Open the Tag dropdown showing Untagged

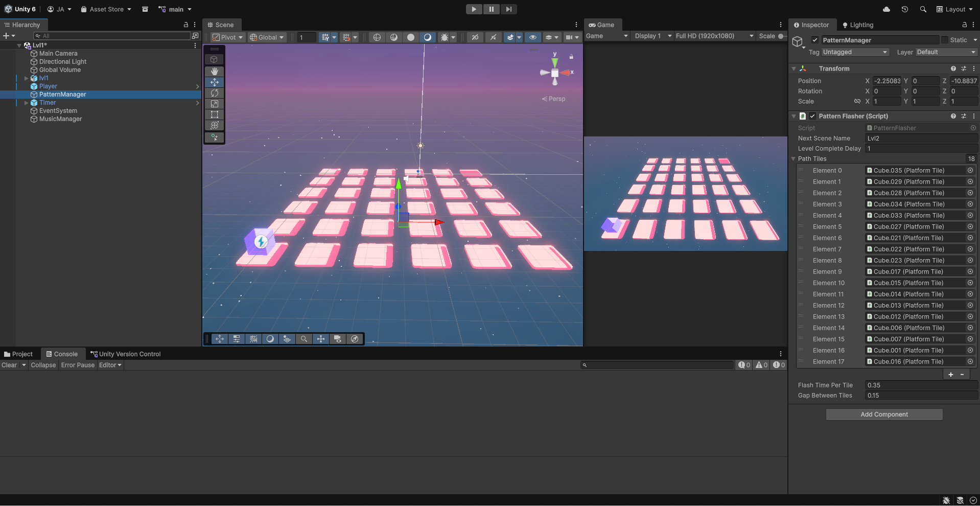coord(855,52)
